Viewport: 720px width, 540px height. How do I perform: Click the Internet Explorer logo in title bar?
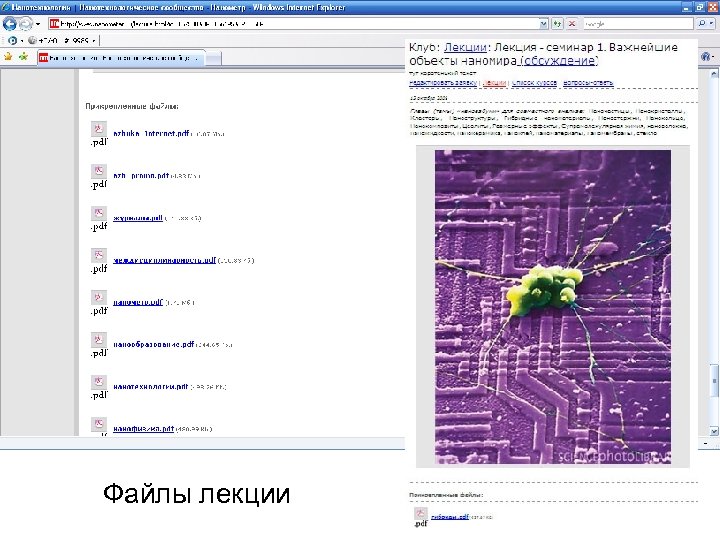(x=5, y=7)
